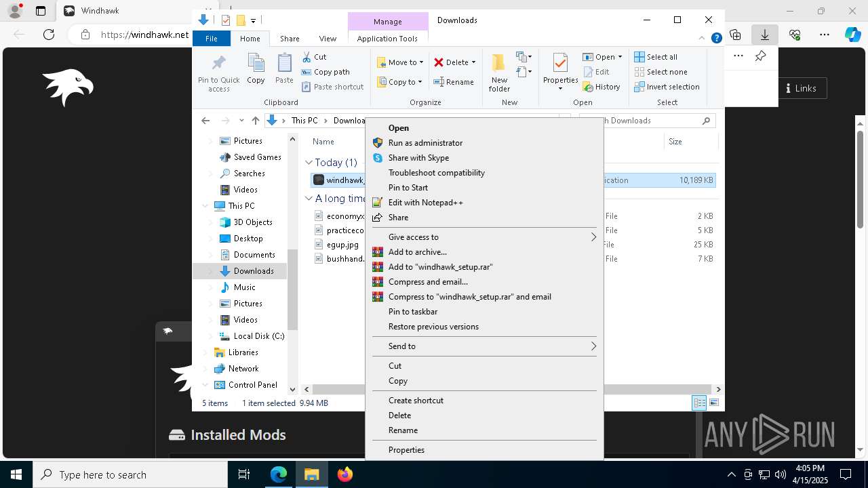Image resolution: width=868 pixels, height=488 pixels.
Task: Choose Edit with Notepad++
Action: pyautogui.click(x=484, y=203)
